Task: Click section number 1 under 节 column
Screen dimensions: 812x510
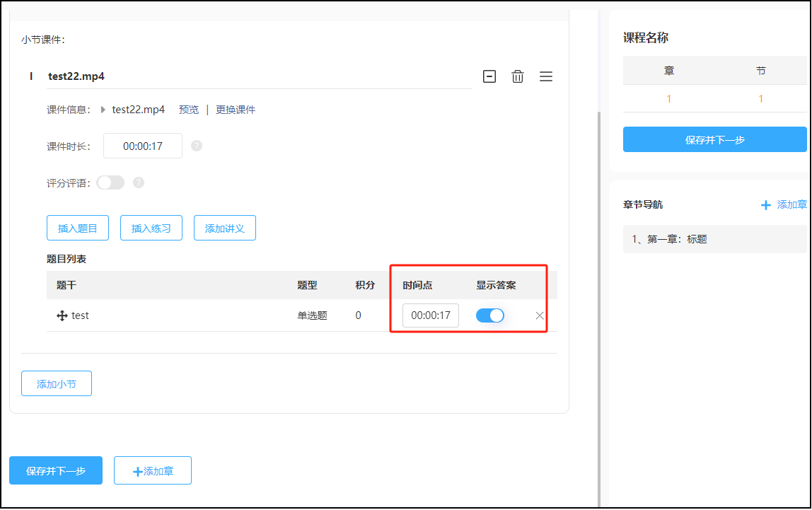Action: [761, 99]
